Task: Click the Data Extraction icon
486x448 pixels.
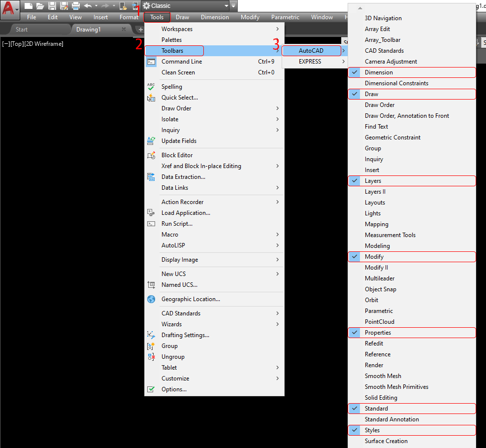Action: click(151, 177)
